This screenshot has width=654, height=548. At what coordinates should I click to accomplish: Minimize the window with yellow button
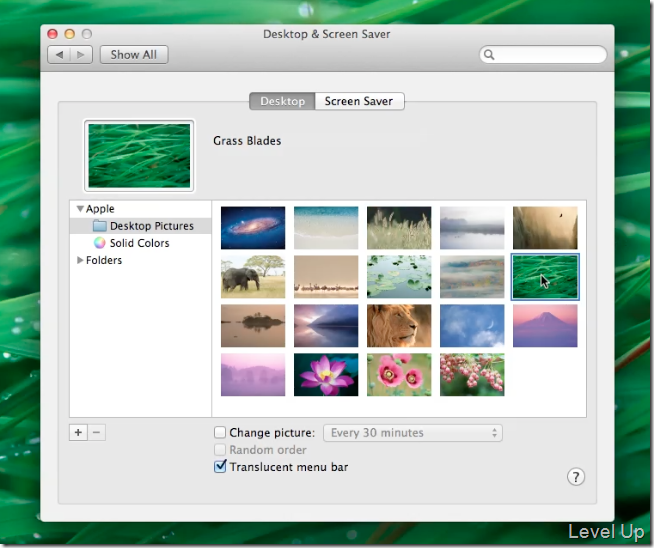[x=70, y=34]
